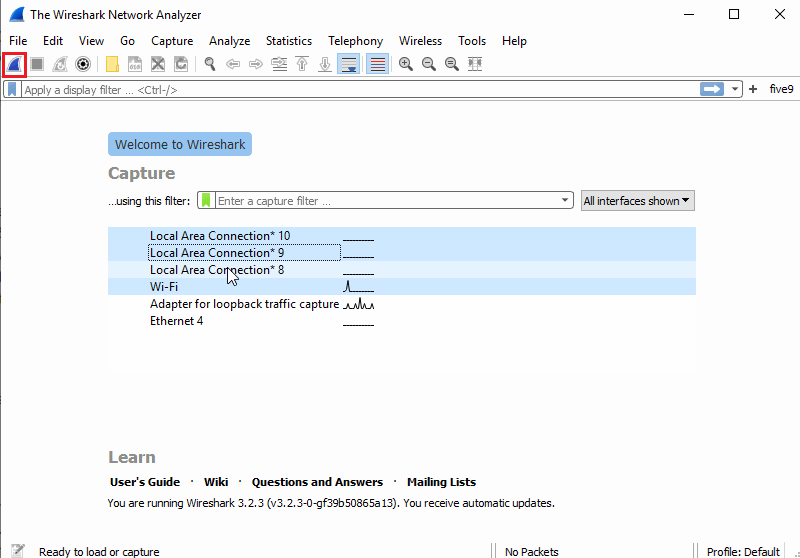The height and width of the screenshot is (558, 800).
Task: Click the Wi-Fi traffic sparkline
Action: point(359,287)
